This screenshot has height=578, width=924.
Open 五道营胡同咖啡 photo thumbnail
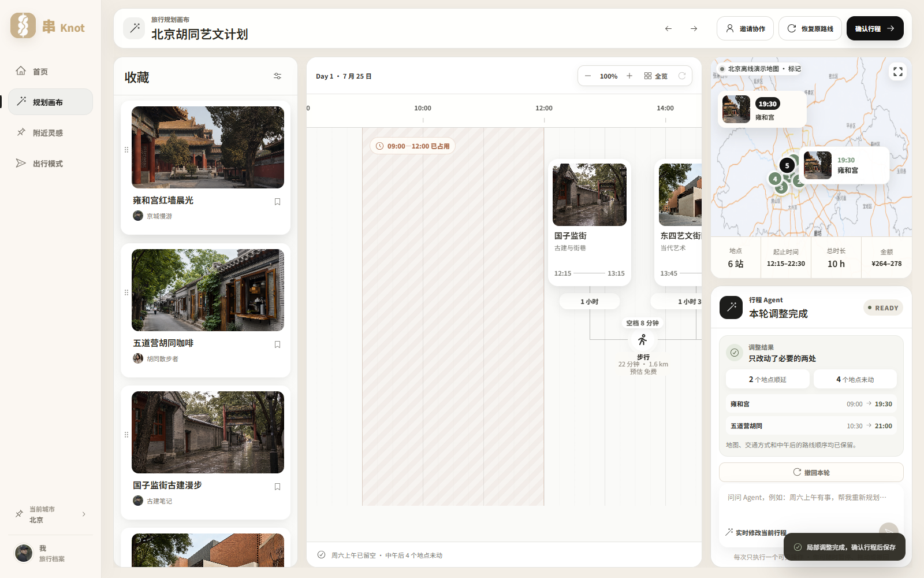208,290
